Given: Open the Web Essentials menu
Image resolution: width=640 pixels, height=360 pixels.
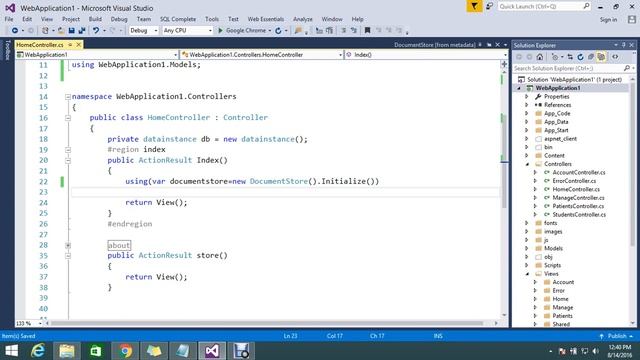Looking at the screenshot, I should click(266, 19).
